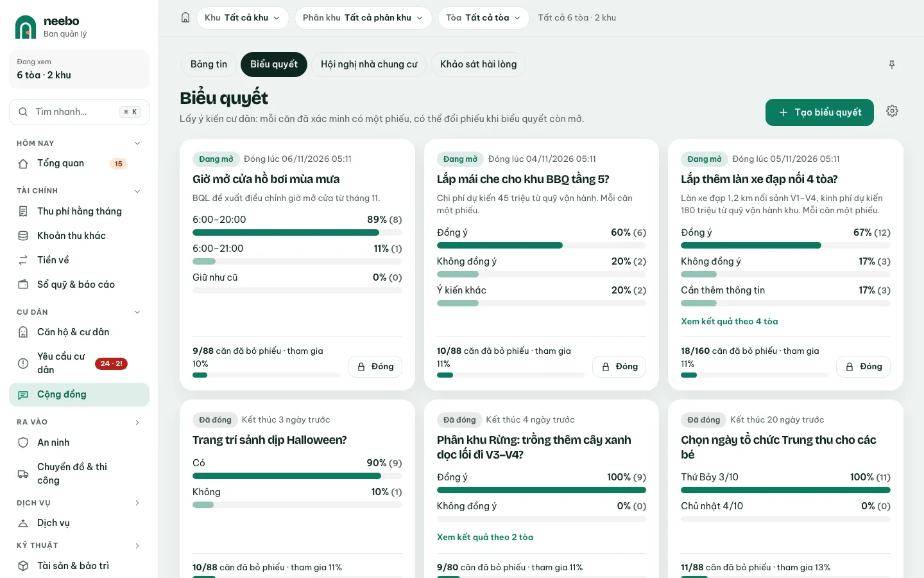Screen dimensions: 924x578
Task: Open the Tòa Tất cả tòa dropdown
Action: (x=484, y=18)
